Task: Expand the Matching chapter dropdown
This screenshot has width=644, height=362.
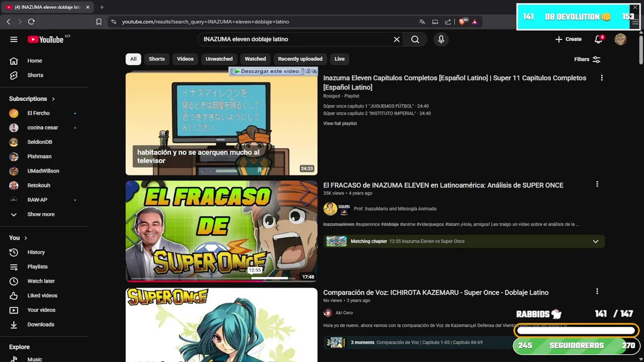Action: pos(596,241)
